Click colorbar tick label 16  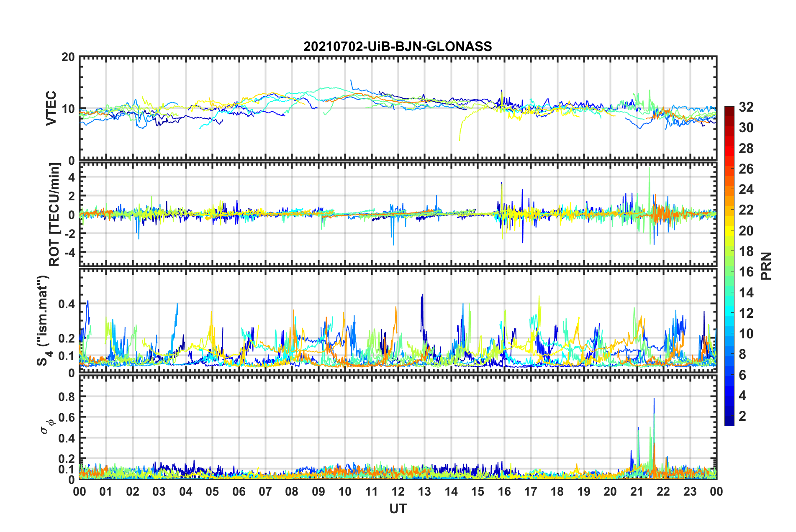pyautogui.click(x=746, y=272)
